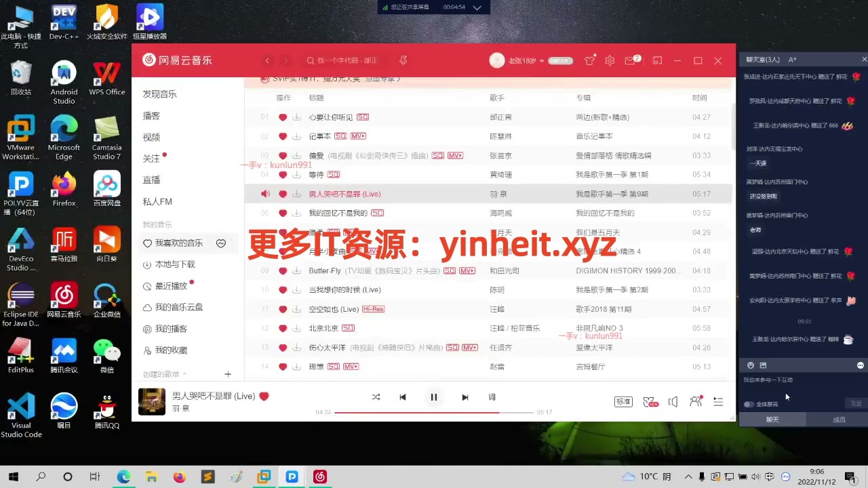Skip to the next track

(x=465, y=397)
